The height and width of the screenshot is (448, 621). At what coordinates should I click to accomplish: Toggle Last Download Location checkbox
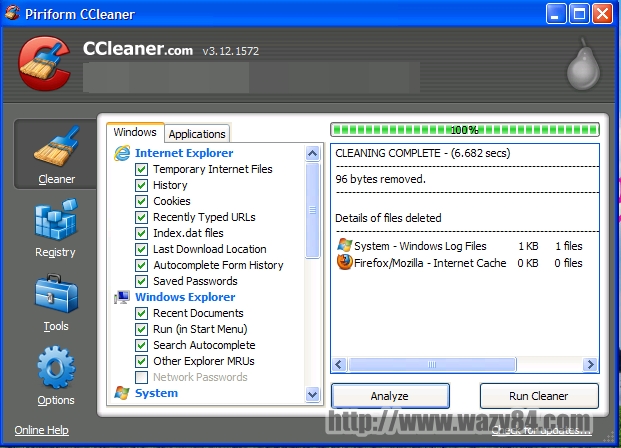(x=141, y=249)
